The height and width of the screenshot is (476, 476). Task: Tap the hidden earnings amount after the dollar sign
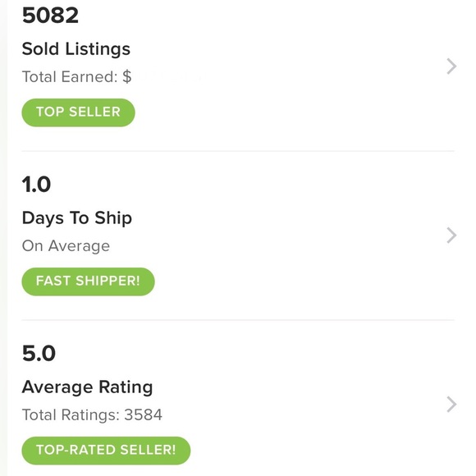(170, 77)
